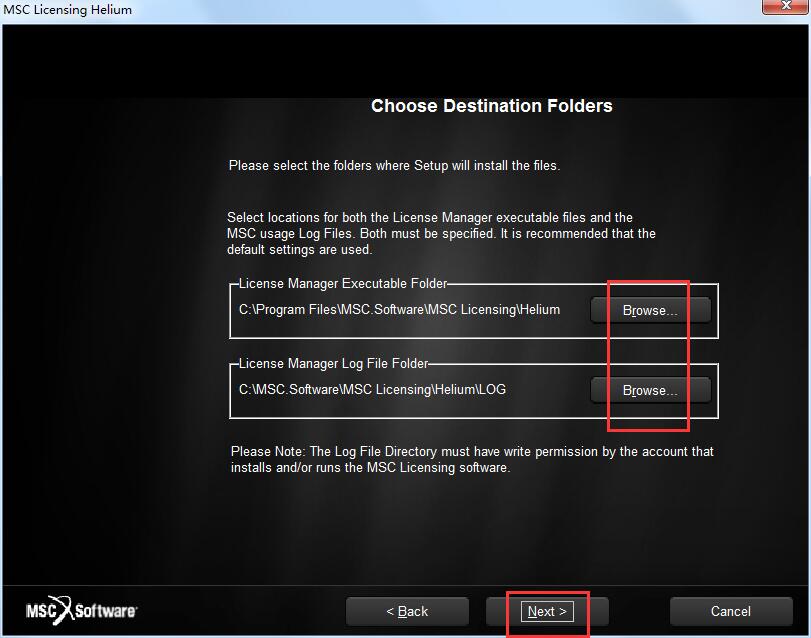Click the License Manager Executable Folder group label
The height and width of the screenshot is (638, 811).
342,283
